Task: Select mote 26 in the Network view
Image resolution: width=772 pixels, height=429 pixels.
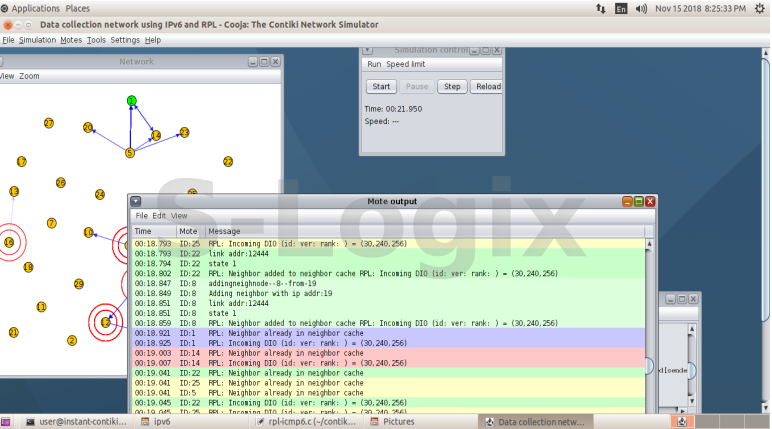Action: tap(60, 183)
